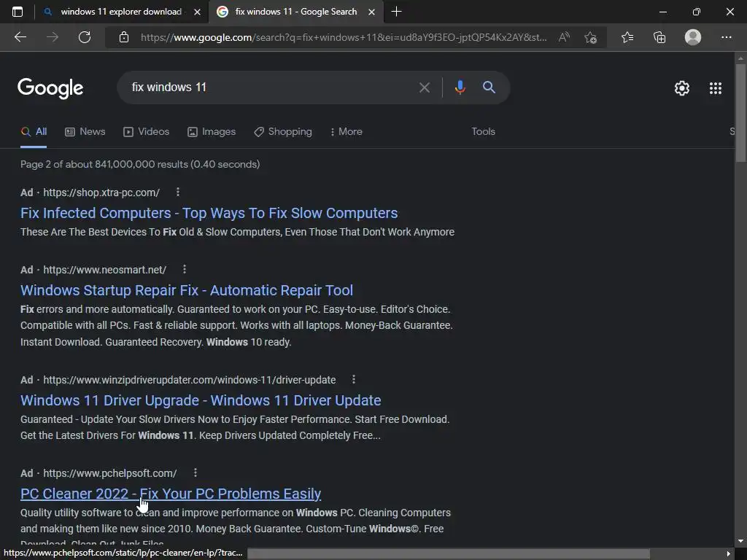Screen dimensions: 747x560
Task: Close the windows 11 explorer download tab
Action: 197,12
